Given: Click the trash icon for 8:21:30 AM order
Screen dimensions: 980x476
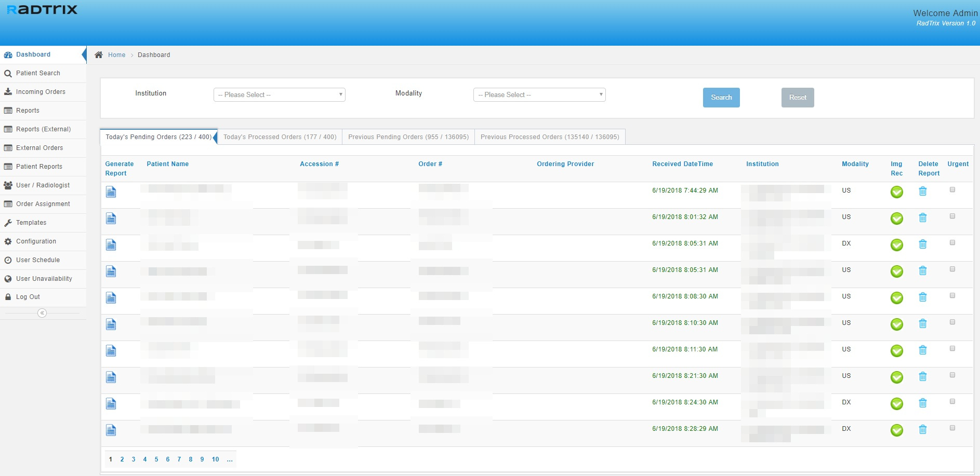Looking at the screenshot, I should (x=922, y=377).
